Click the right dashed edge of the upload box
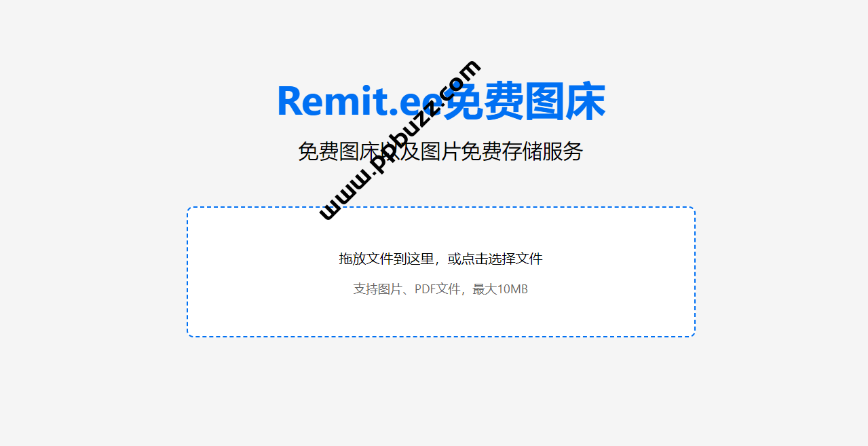Image resolution: width=868 pixels, height=446 pixels. click(x=694, y=272)
